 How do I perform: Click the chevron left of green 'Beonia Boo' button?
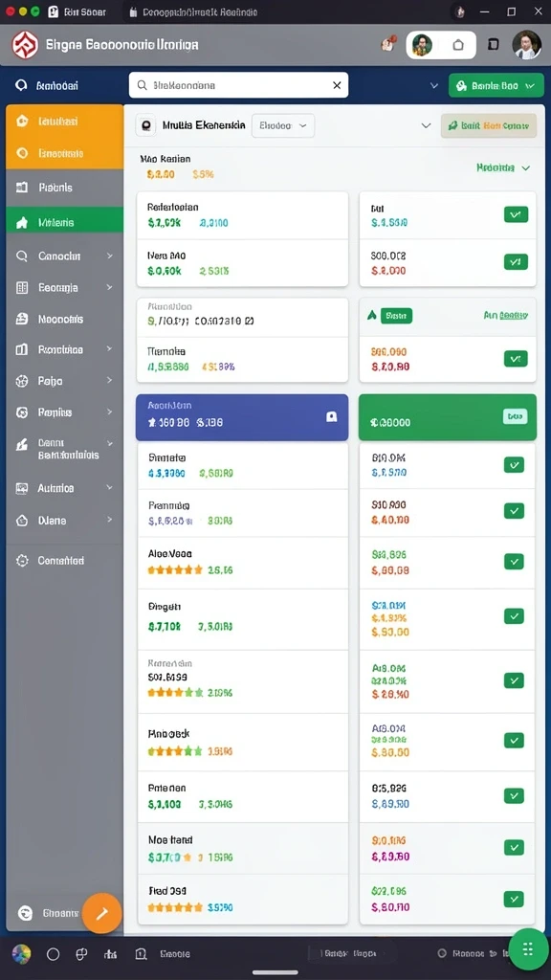coord(434,85)
